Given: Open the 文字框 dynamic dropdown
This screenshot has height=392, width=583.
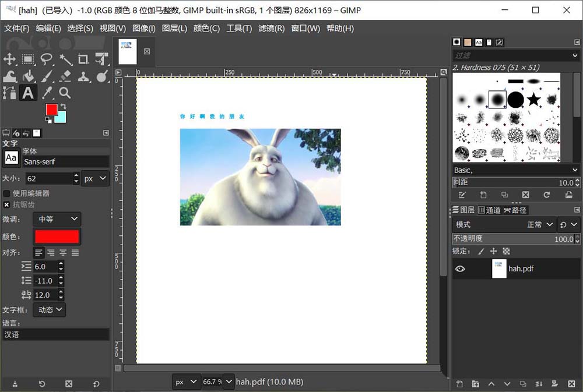Looking at the screenshot, I should (x=50, y=309).
